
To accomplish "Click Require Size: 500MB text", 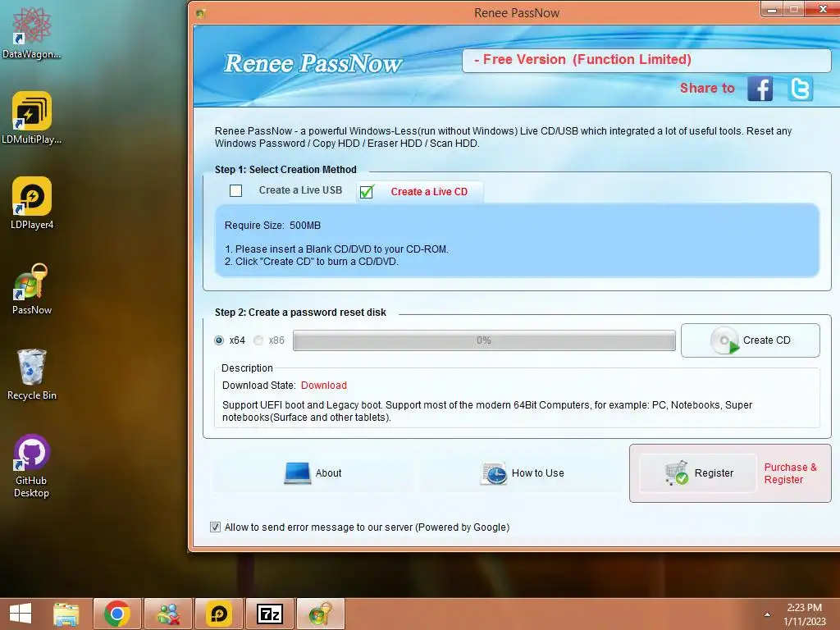I will (x=272, y=226).
